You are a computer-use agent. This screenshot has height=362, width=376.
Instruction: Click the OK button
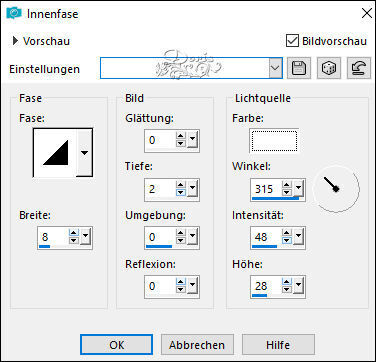coord(117,345)
